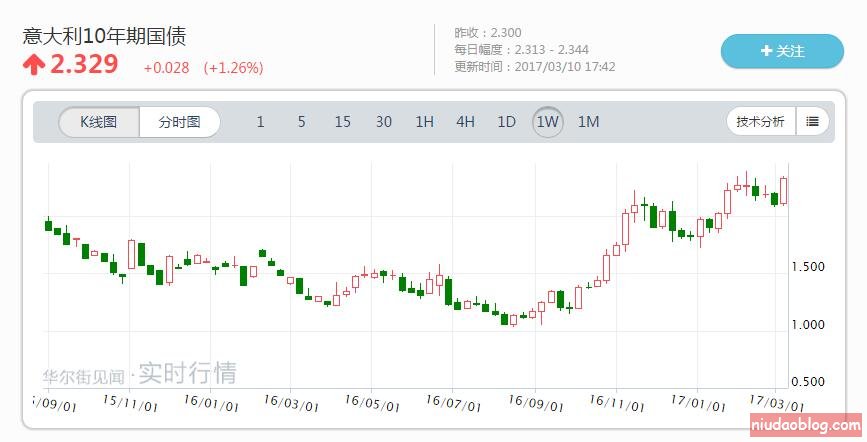Screen dimensions: 867x442
Task: Switch to K线图 candlestick view
Action: (98, 122)
